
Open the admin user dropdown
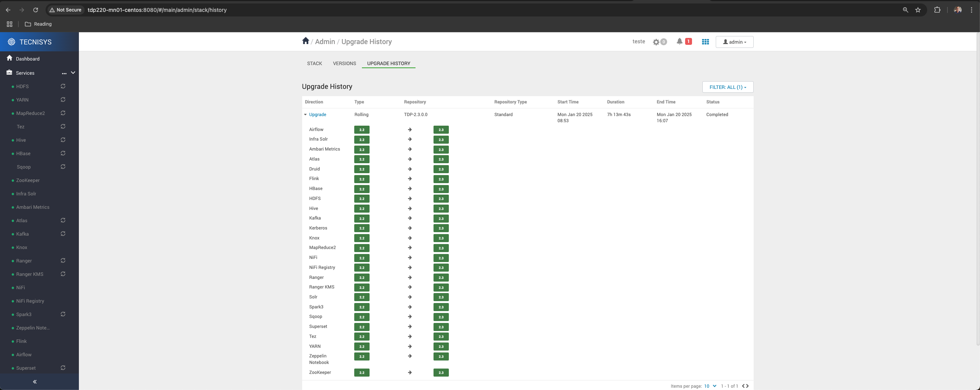coord(734,42)
